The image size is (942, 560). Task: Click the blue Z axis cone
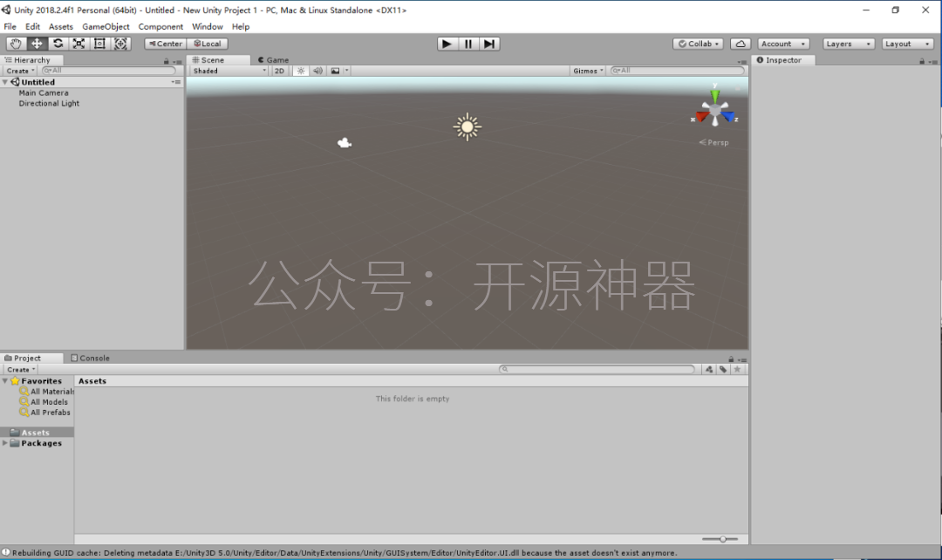click(x=728, y=117)
